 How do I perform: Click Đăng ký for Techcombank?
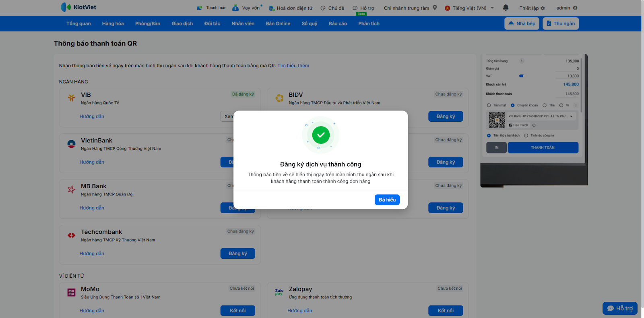(x=238, y=254)
